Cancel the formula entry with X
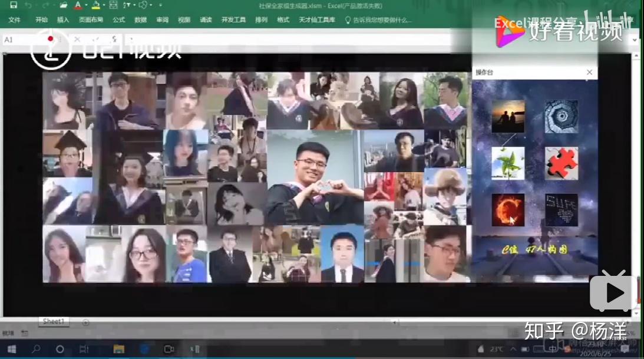Screen dimensions: 644x359 click(77, 39)
